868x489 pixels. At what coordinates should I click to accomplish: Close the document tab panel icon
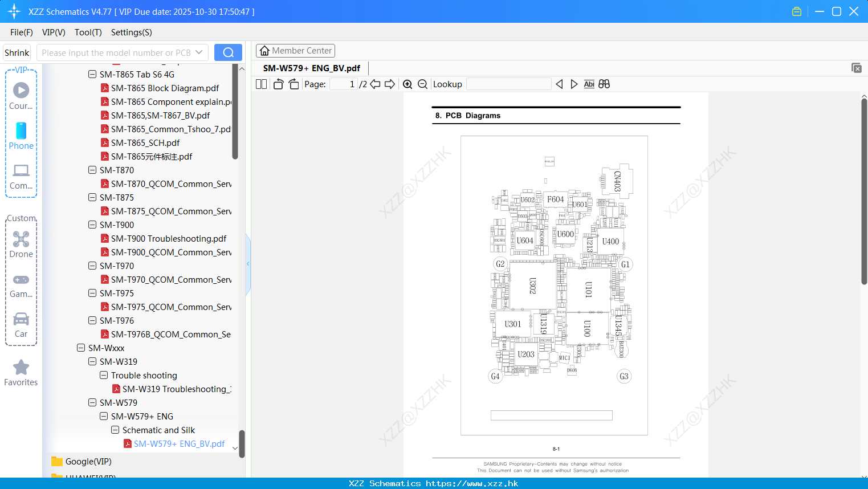[x=857, y=68]
